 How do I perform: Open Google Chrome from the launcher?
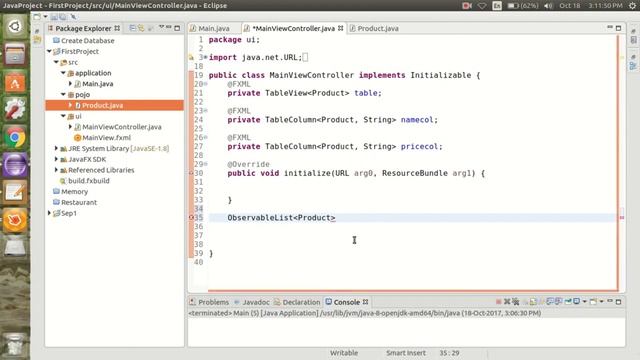[x=15, y=138]
